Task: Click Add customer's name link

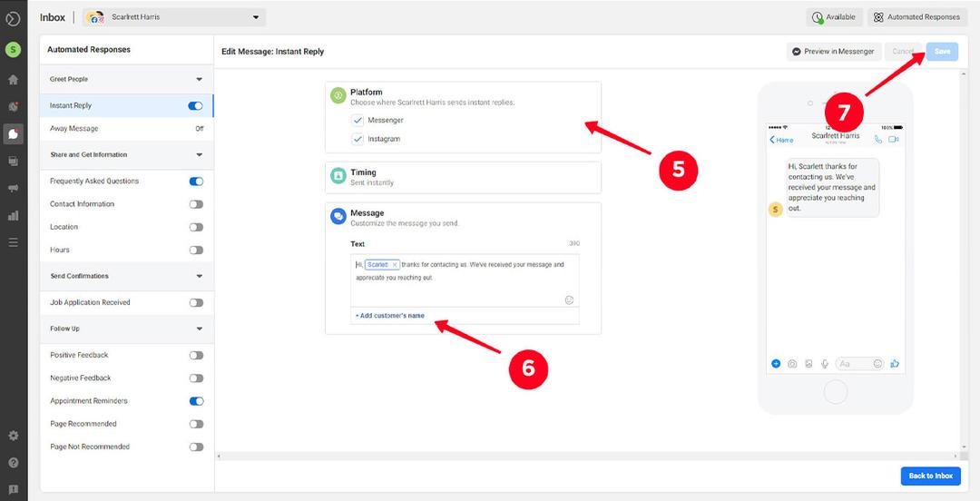Action: (x=390, y=316)
